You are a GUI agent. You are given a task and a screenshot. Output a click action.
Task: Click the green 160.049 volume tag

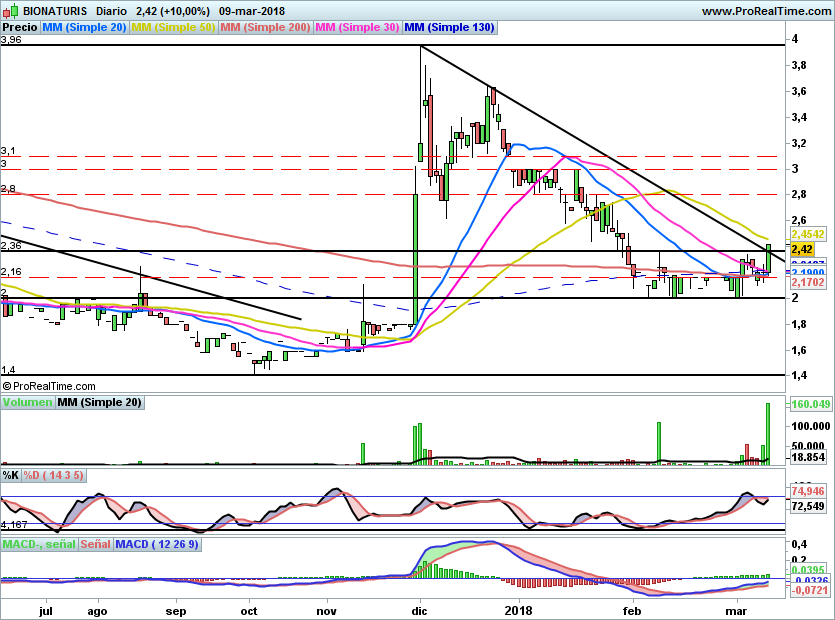coord(811,404)
